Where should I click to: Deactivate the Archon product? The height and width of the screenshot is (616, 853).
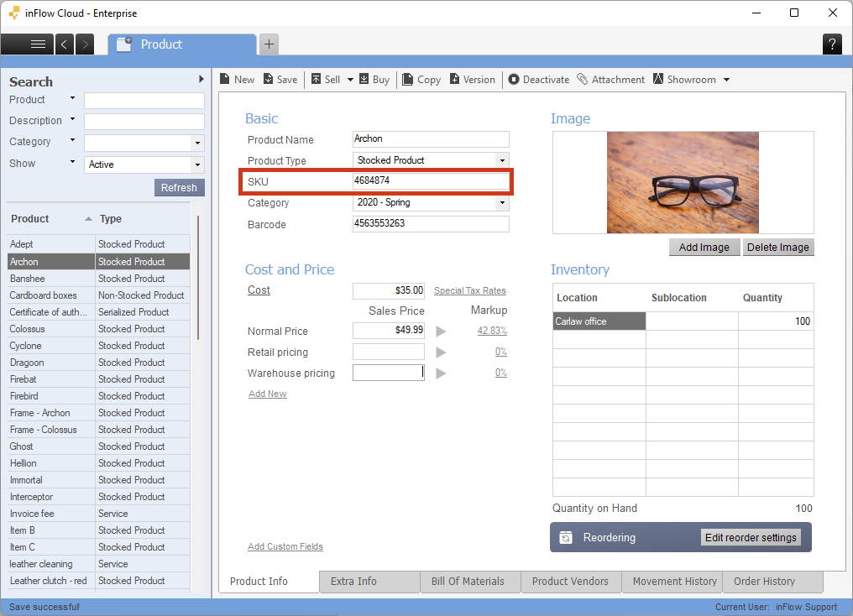[x=538, y=80]
